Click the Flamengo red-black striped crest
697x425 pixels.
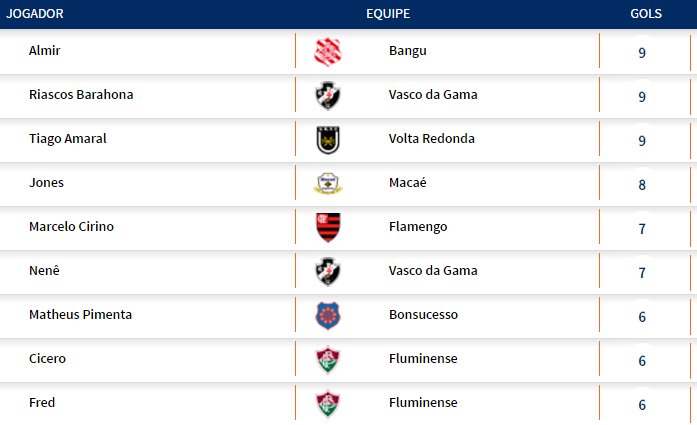(x=328, y=227)
